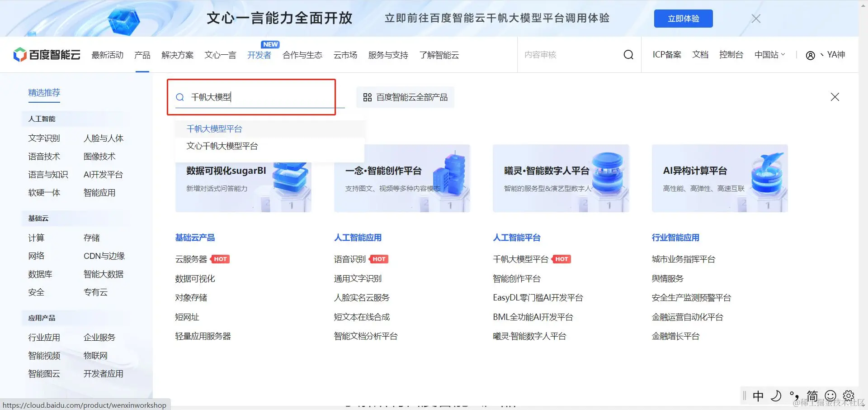Viewport: 868px width, 410px height.
Task: Click the Baidu AI Cloud logo
Action: (47, 55)
